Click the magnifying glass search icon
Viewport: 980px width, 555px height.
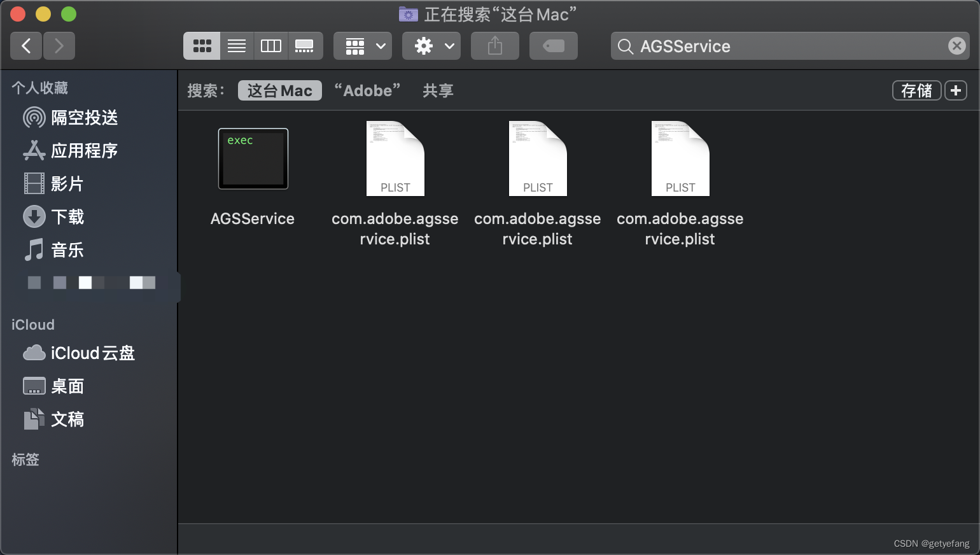(626, 46)
